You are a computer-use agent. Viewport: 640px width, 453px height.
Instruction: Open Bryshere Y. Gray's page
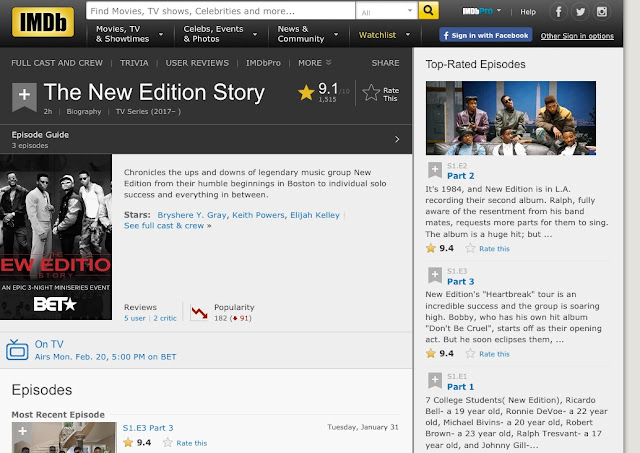pos(192,215)
